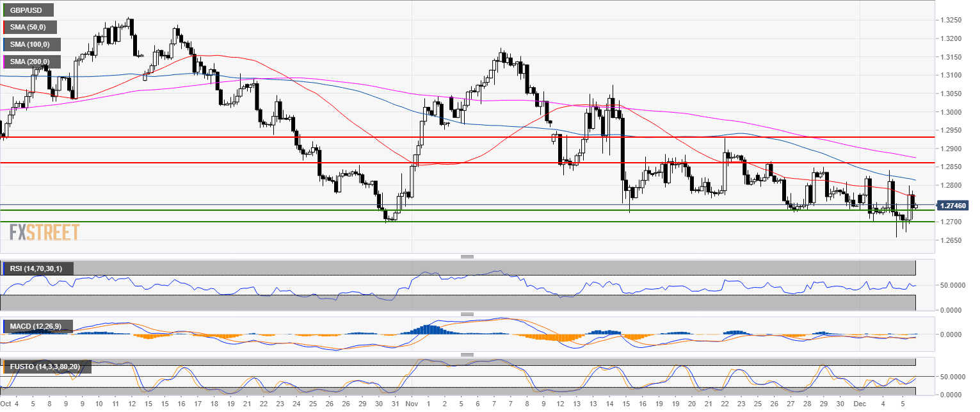The image size is (980, 412).
Task: Click the resize handle above the FUSTO pane
Action: 467,354
